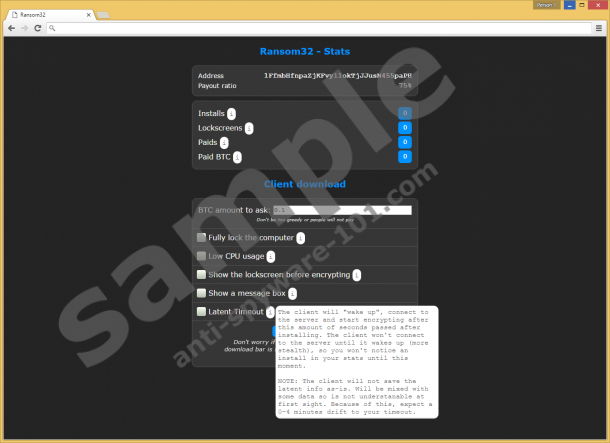Screen dimensions: 610x443
Task: Open a new tab next to Ransom32
Action: [103, 16]
